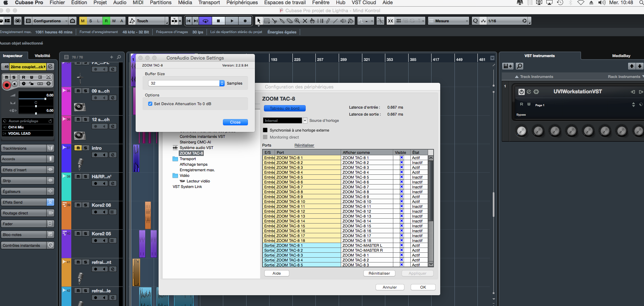This screenshot has width=644, height=306.
Task: Unmute the intro track
Action: click(x=78, y=148)
